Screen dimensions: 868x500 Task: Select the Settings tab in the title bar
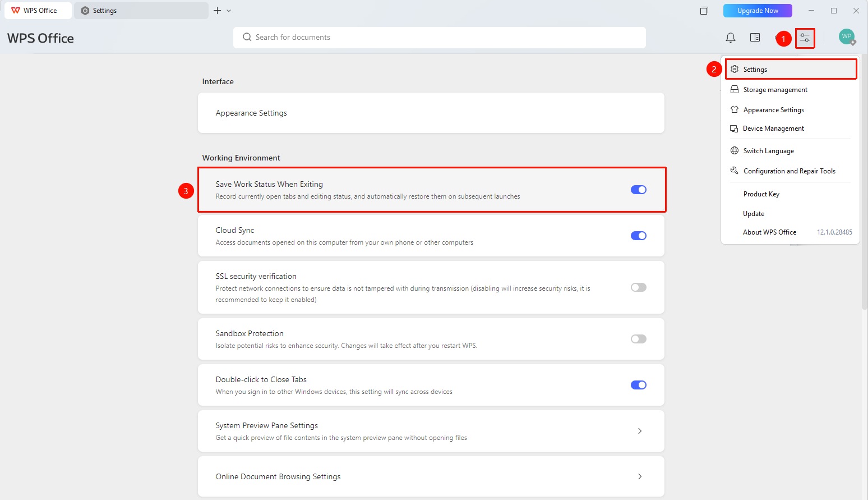pyautogui.click(x=141, y=11)
